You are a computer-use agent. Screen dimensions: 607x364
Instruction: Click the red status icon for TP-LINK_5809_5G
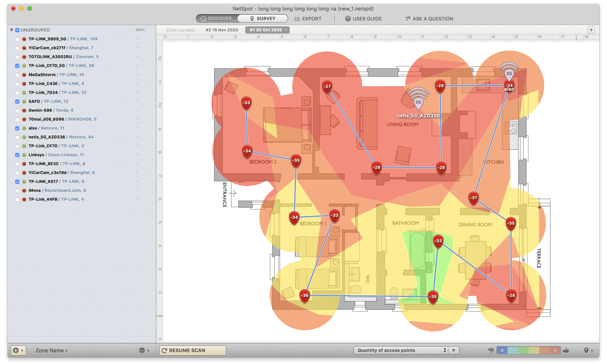(24, 39)
